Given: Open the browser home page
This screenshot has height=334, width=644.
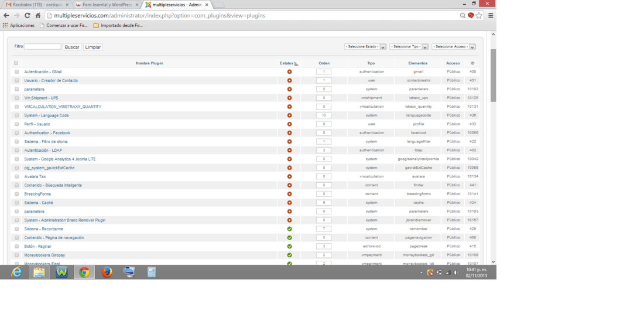Looking at the screenshot, I should pyautogui.click(x=38, y=16).
